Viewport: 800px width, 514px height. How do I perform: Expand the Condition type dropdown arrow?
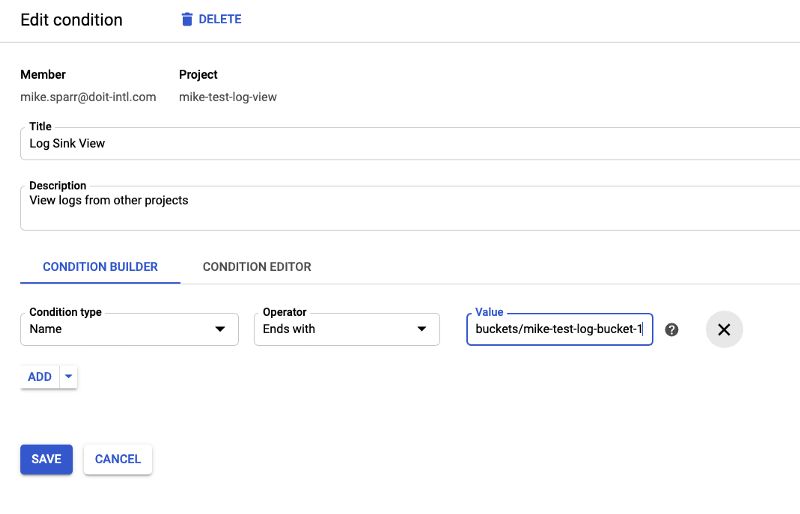click(220, 329)
